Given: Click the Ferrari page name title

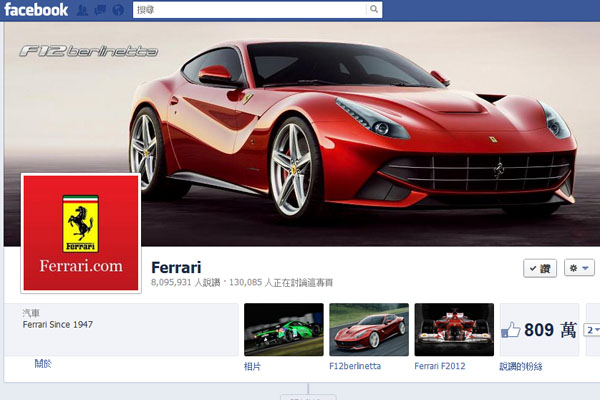Looking at the screenshot, I should (176, 267).
